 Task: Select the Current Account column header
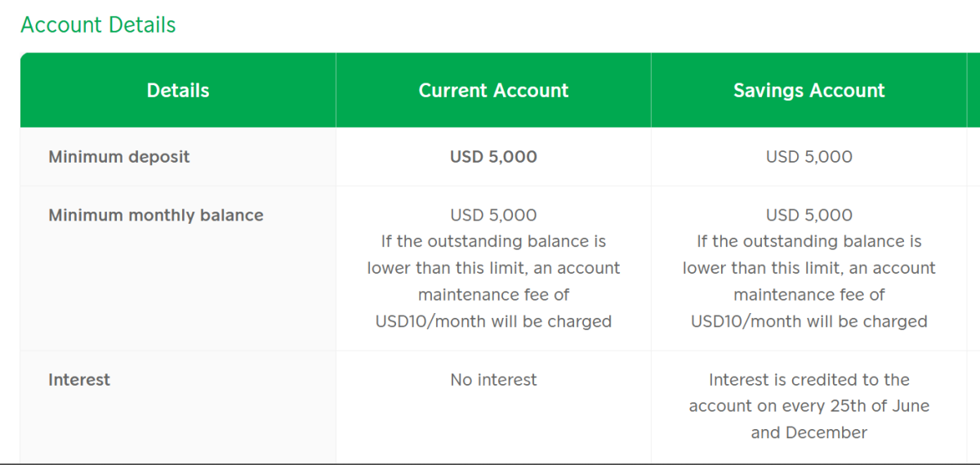tap(493, 91)
